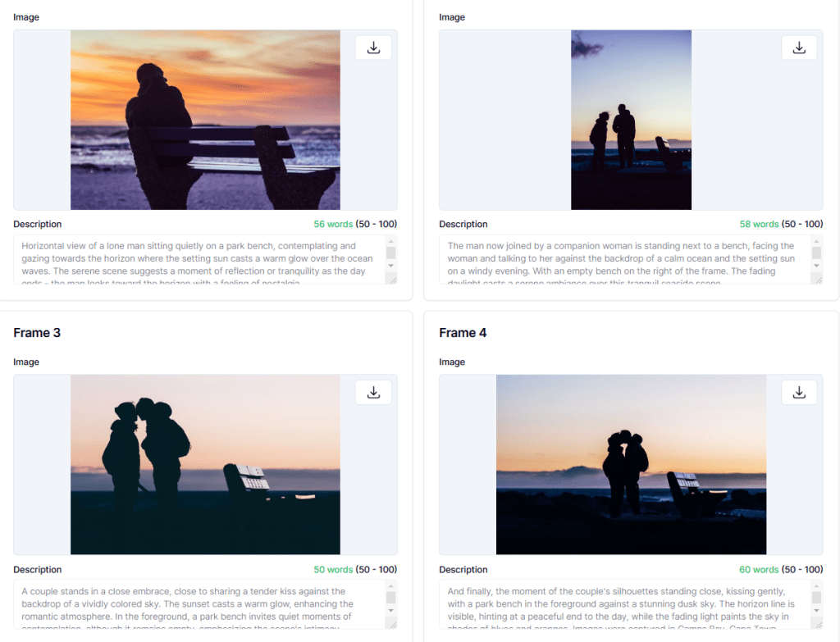Focus description beginning "And finally, the moment"
This screenshot has height=642, width=840.
[x=623, y=604]
